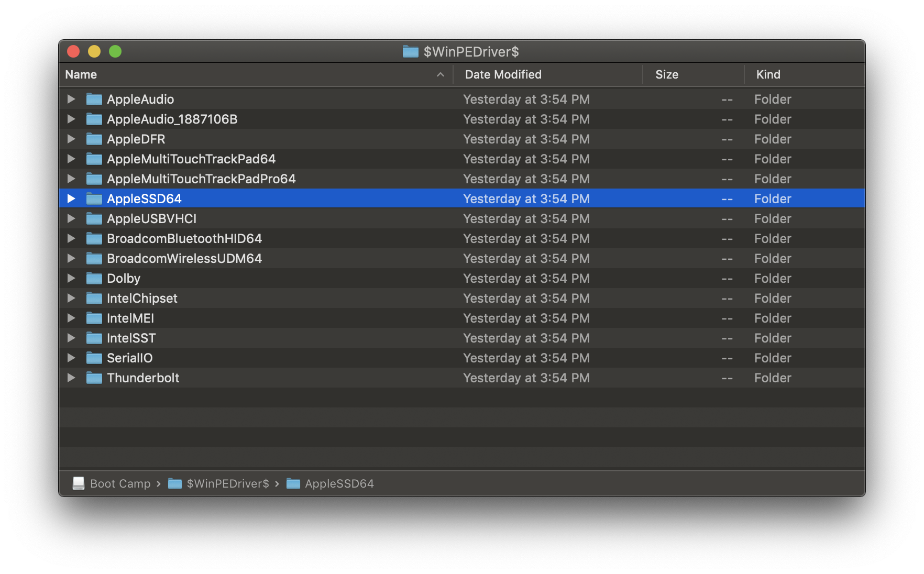Select the BroadcomWirelessUDM64 name text

184,258
